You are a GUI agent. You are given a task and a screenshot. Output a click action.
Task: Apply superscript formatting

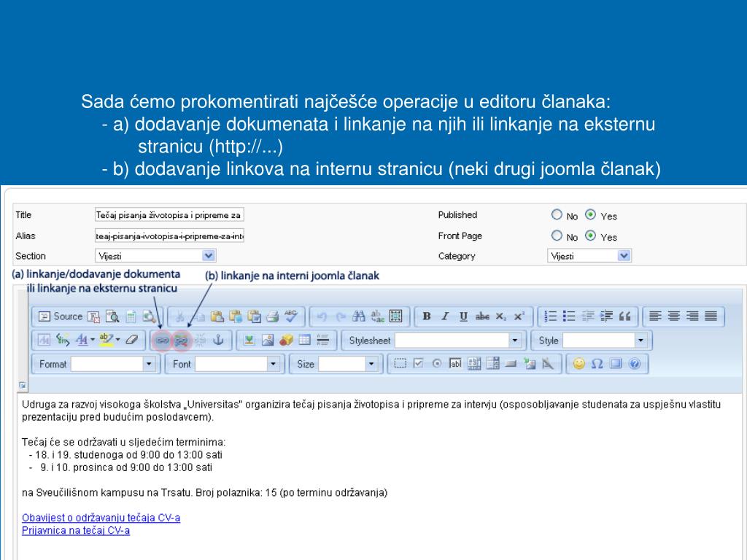pyautogui.click(x=519, y=316)
